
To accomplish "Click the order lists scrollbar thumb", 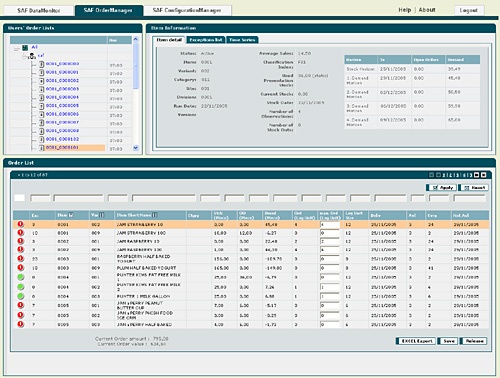I will click(135, 66).
